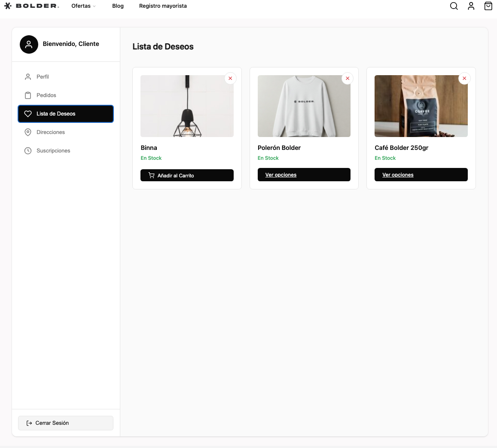Open the Polerón Bolder sweatshirt image
This screenshot has width=497, height=448.
(x=304, y=106)
